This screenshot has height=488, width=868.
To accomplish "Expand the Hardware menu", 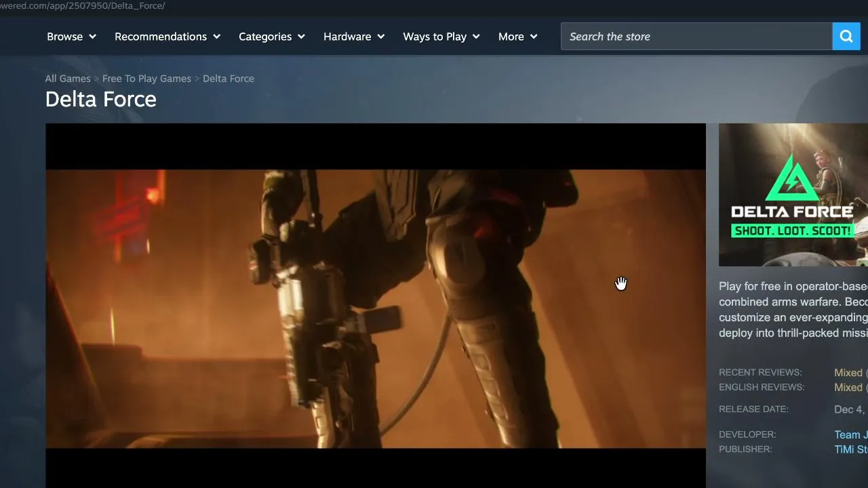I will pos(354,37).
